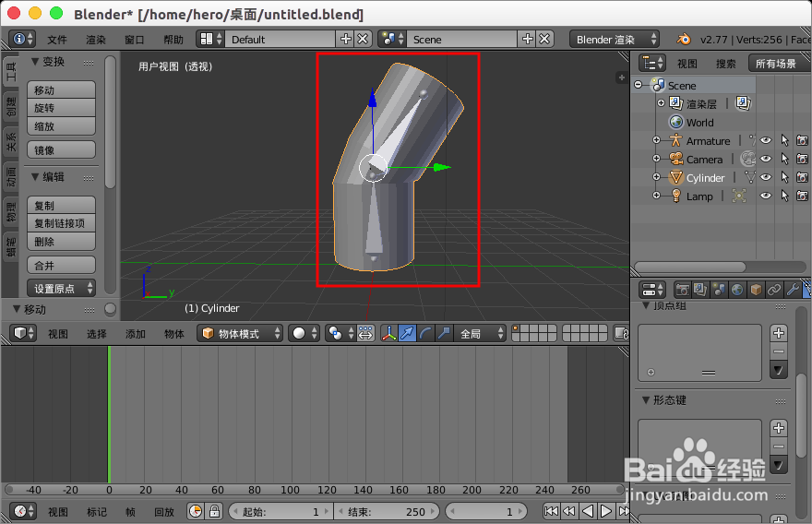Click the 镜像 button
Screen dimensions: 812x524
(x=61, y=150)
